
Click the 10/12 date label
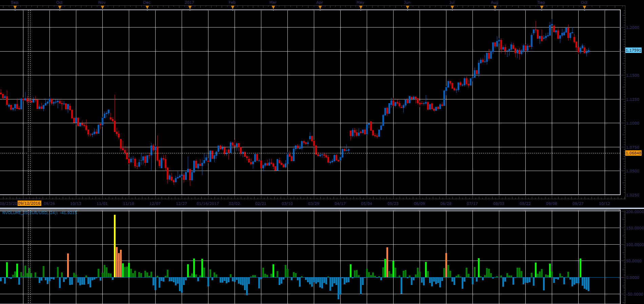[604, 204]
